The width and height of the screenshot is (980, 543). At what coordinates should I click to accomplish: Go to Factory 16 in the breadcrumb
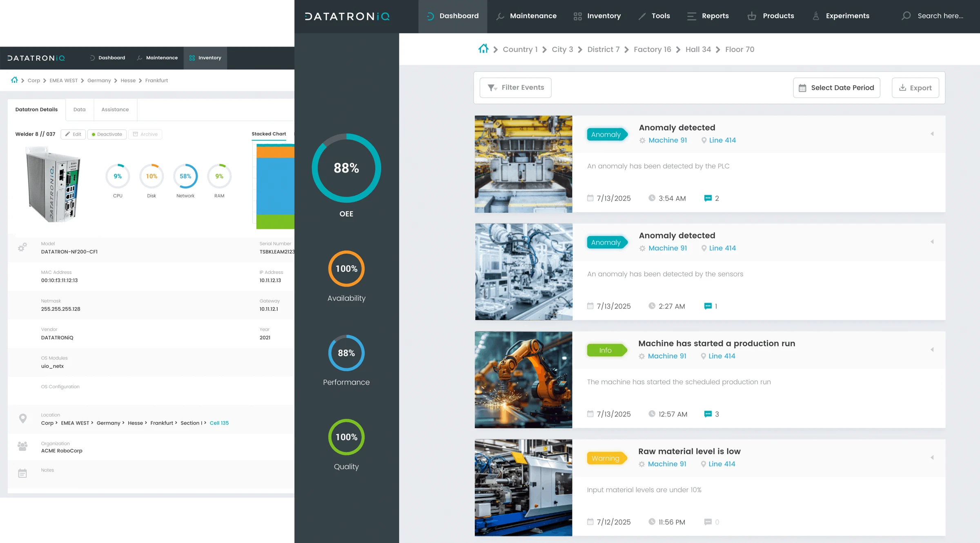pyautogui.click(x=652, y=49)
